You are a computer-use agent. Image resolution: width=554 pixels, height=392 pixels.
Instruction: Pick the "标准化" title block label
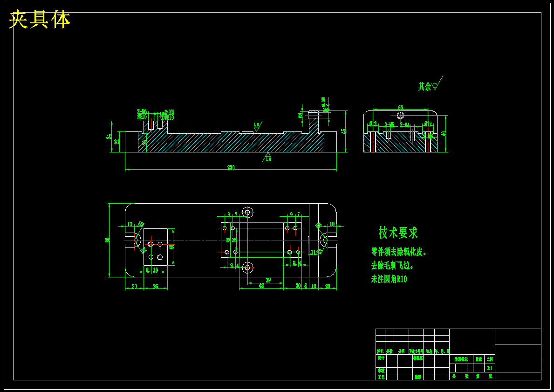[418, 358]
